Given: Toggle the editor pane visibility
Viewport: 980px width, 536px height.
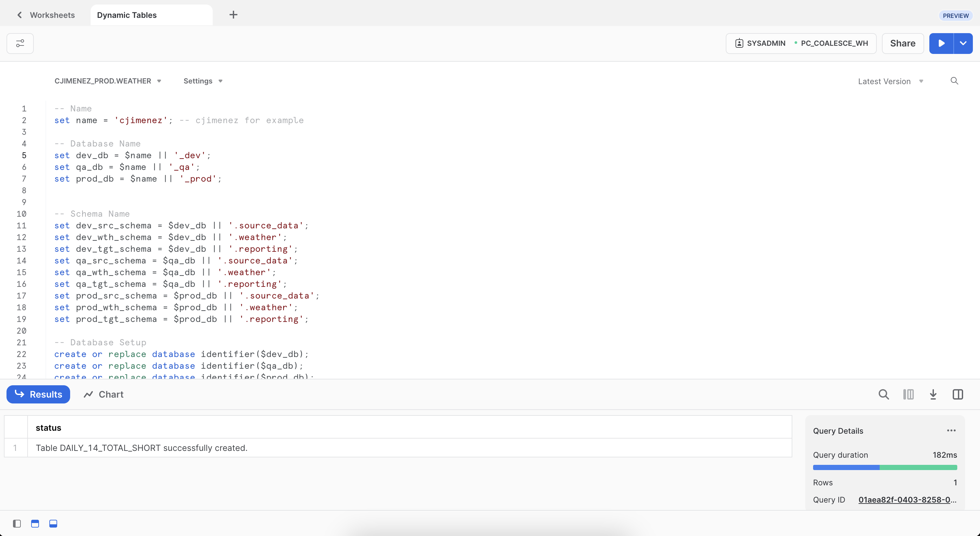Looking at the screenshot, I should 35,523.
